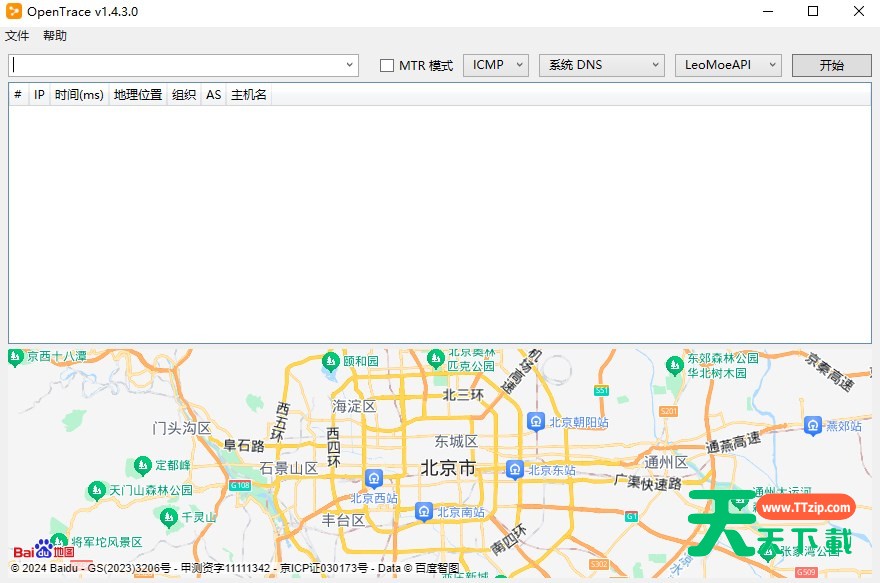Click the 千灵山 marker icon

pyautogui.click(x=168, y=516)
